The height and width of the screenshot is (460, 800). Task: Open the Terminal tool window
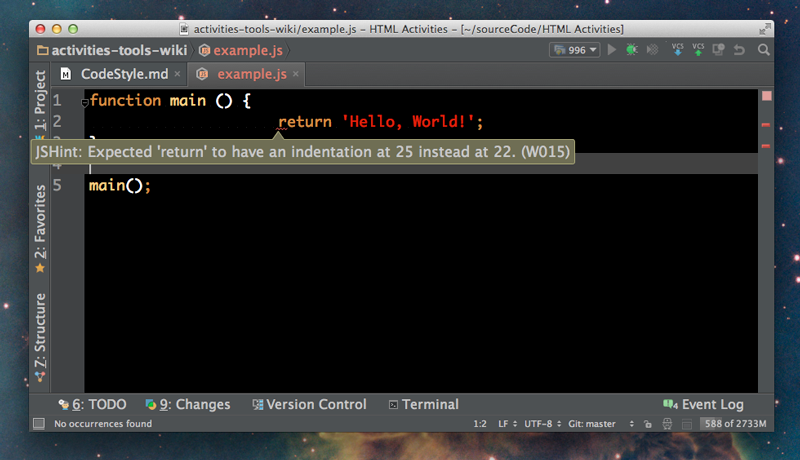click(x=424, y=404)
